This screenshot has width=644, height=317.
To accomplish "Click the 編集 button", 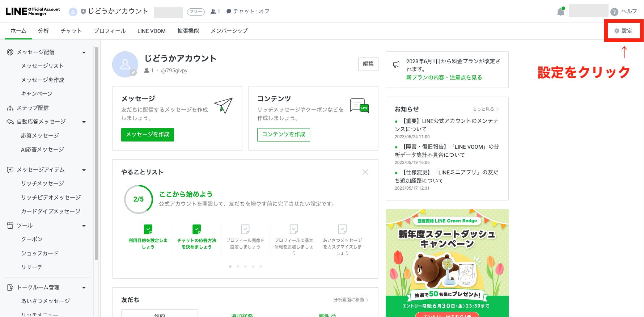I will 368,64.
